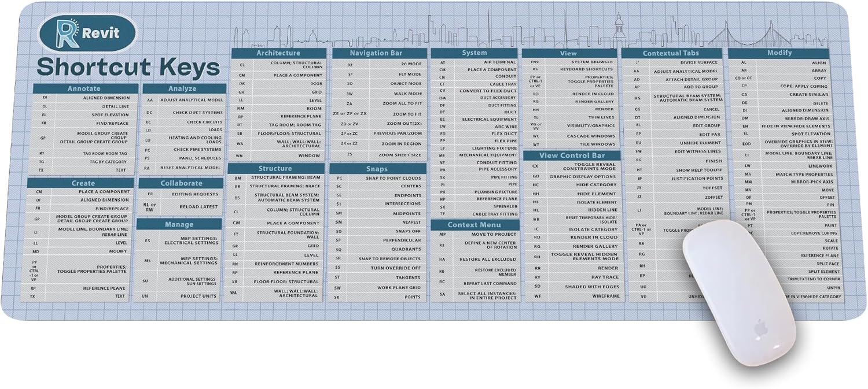Image resolution: width=868 pixels, height=389 pixels.
Task: Open the Context Menu section header
Action: click(474, 224)
